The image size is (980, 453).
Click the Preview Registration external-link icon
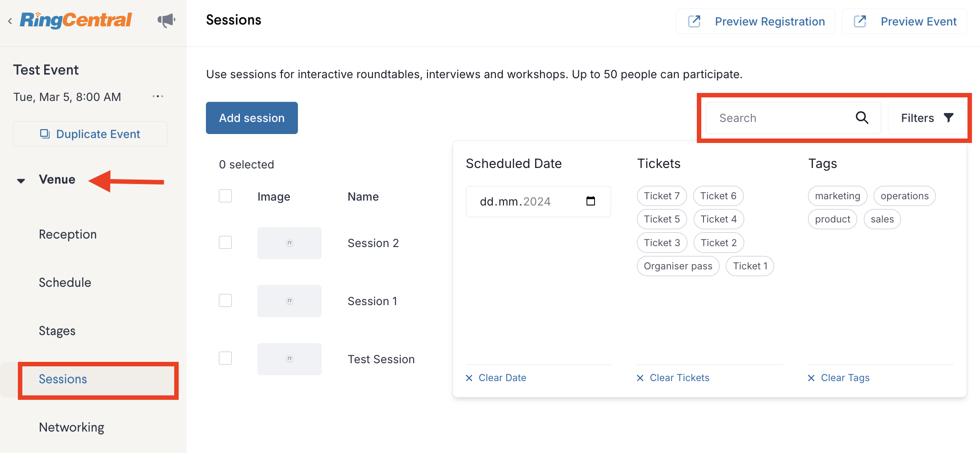[694, 21]
